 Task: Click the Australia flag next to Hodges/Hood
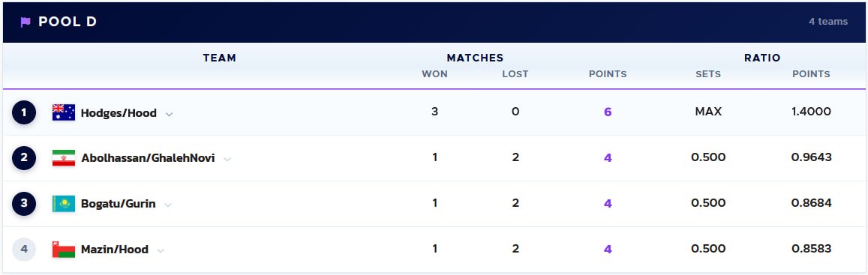click(x=64, y=112)
